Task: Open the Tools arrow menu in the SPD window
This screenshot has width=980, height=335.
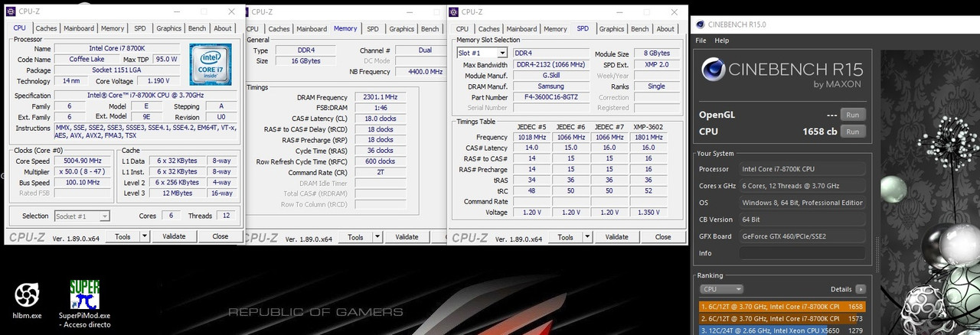Action: point(586,237)
